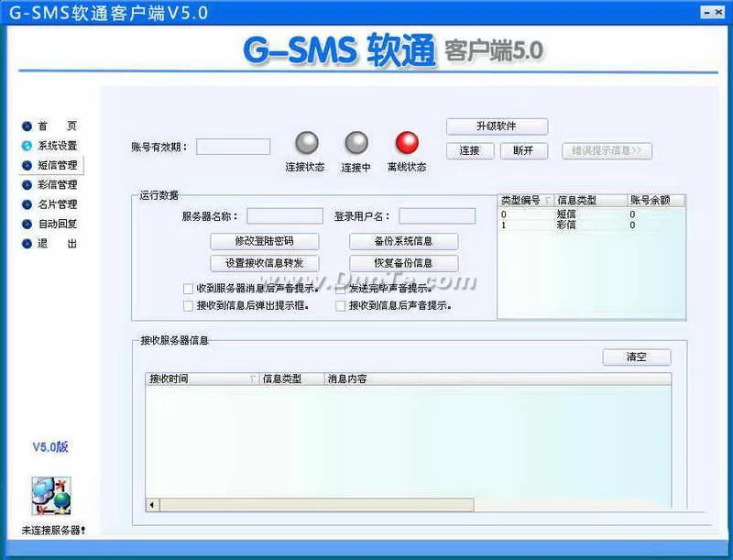Enable 发送完毕声音提示 checkbox
The image size is (733, 560).
coord(340,289)
